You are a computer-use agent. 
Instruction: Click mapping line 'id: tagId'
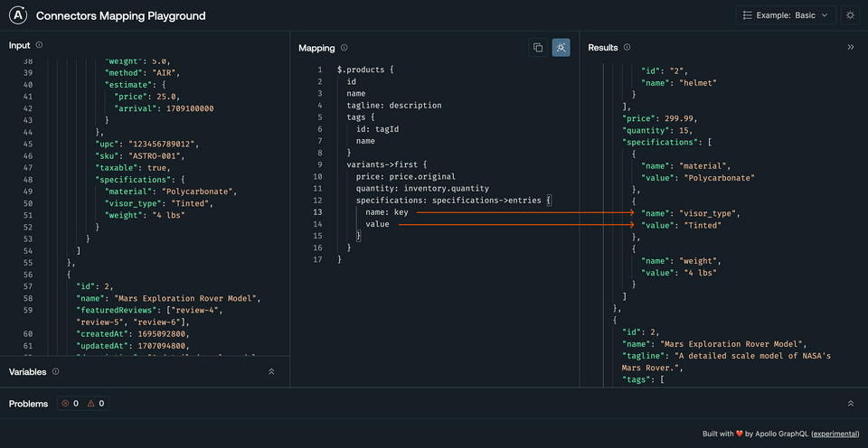[x=379, y=129]
